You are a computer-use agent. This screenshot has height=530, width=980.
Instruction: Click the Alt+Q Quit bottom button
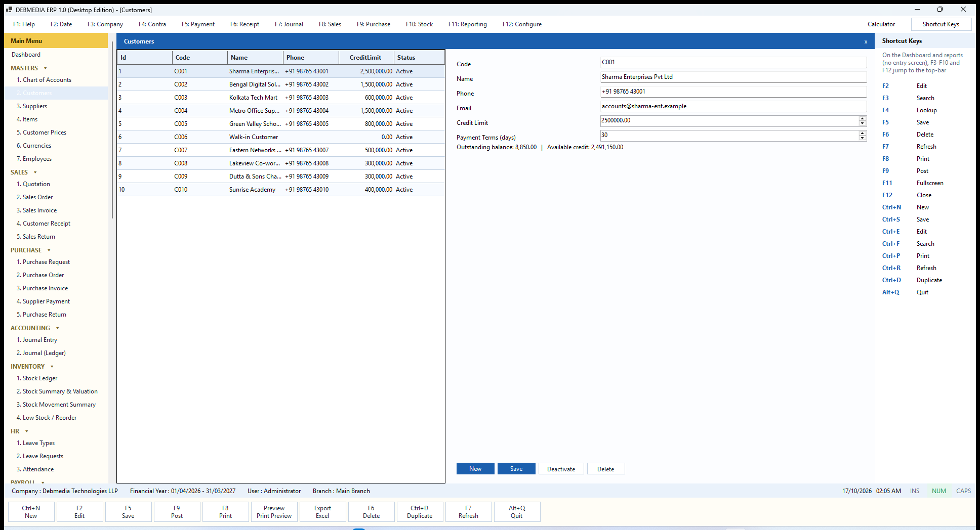(517, 512)
